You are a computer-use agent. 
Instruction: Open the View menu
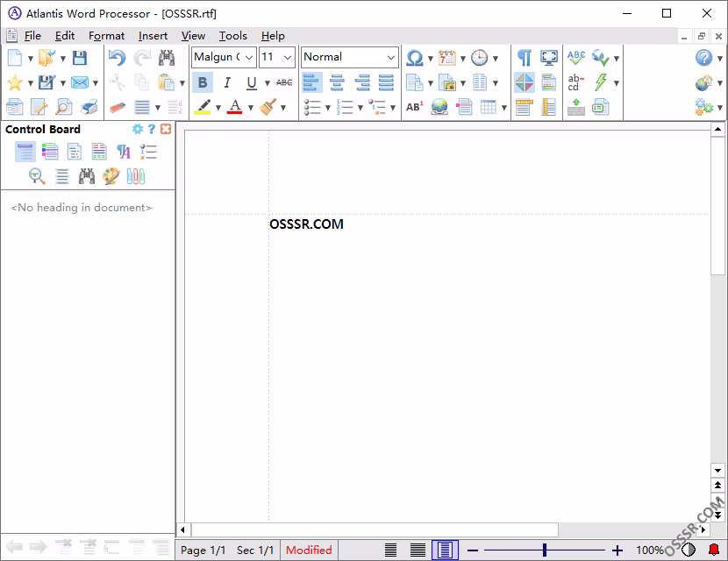193,36
